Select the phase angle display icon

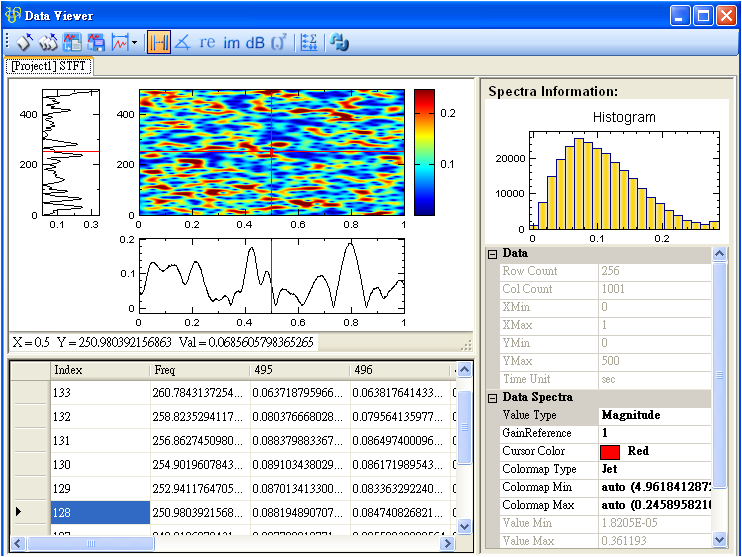[x=182, y=42]
